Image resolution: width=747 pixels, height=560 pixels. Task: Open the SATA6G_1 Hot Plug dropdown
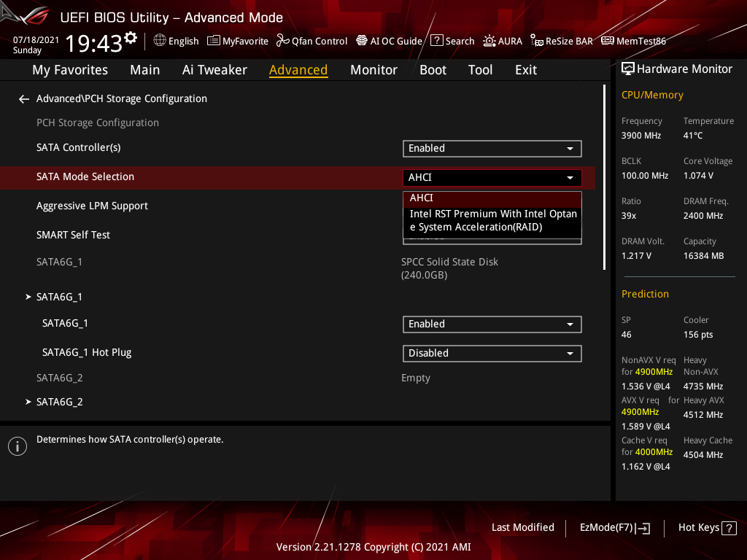click(492, 353)
